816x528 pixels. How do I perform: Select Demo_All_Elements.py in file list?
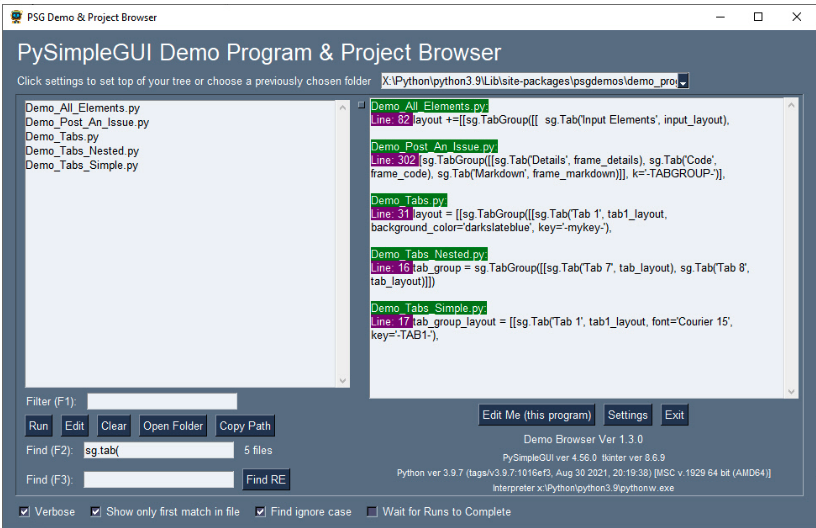click(x=76, y=108)
